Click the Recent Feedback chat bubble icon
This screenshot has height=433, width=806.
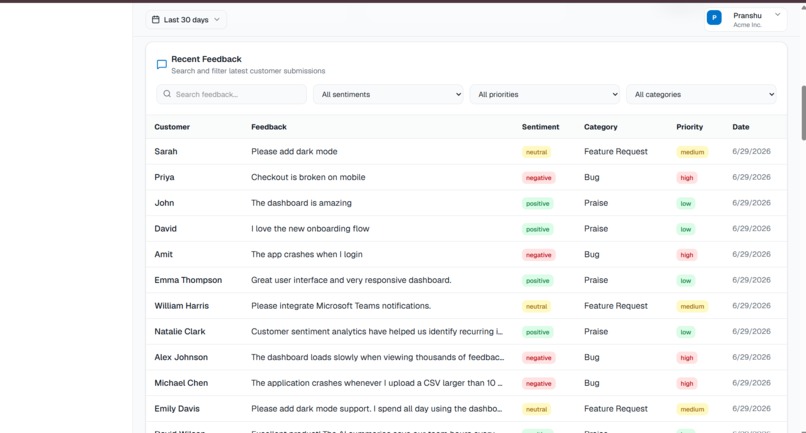pyautogui.click(x=161, y=64)
